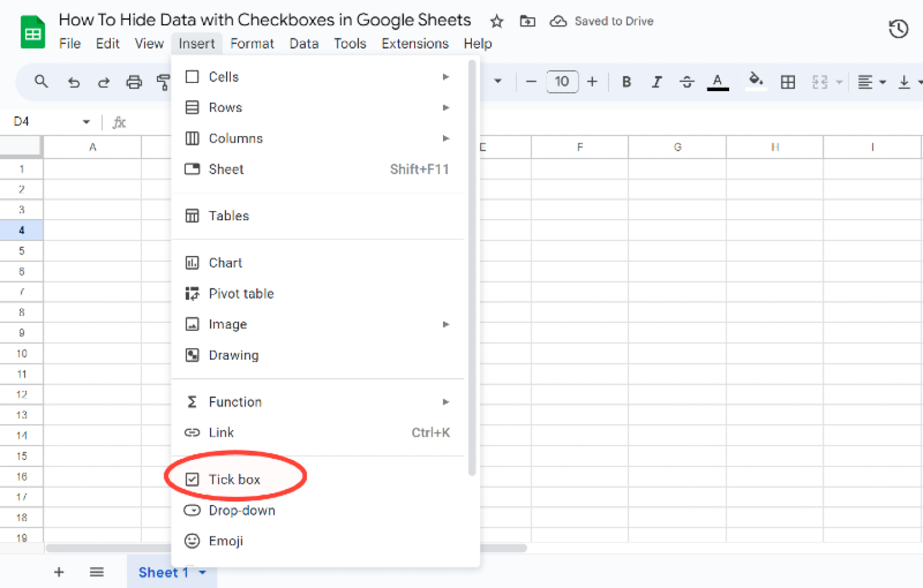Viewport: 923px width, 588px height.
Task: Insert a Pivot table
Action: [318, 293]
